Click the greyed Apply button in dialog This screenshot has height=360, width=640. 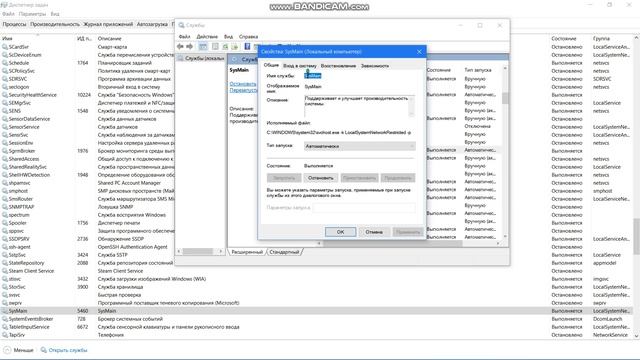click(x=408, y=232)
